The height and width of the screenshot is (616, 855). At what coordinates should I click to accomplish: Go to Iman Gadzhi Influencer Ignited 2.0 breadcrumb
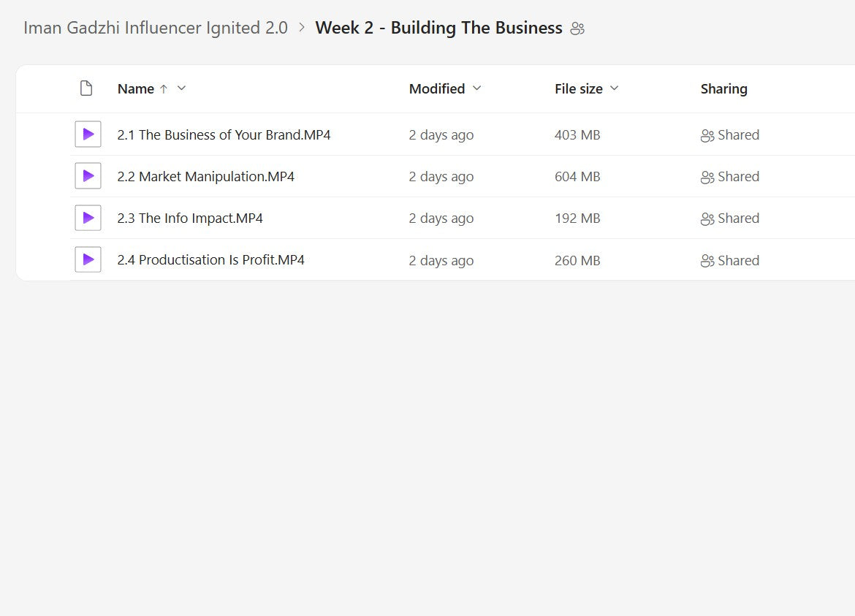pos(156,28)
